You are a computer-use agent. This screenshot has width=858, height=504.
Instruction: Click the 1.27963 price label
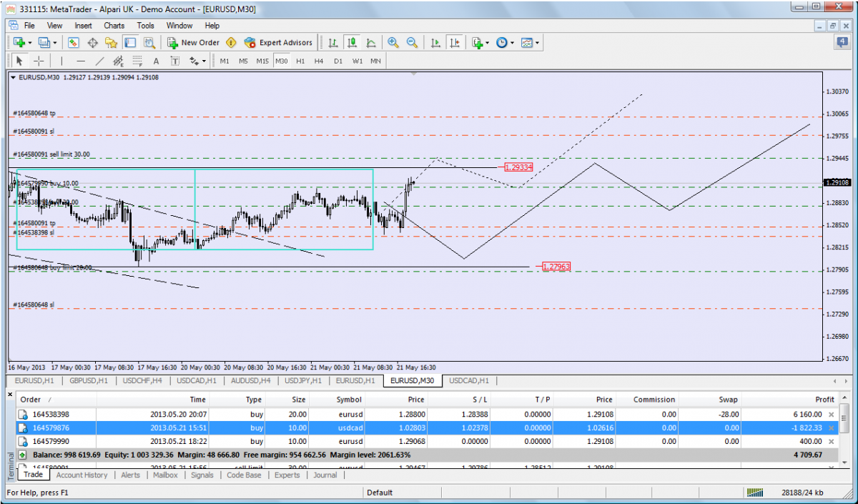[x=556, y=267]
